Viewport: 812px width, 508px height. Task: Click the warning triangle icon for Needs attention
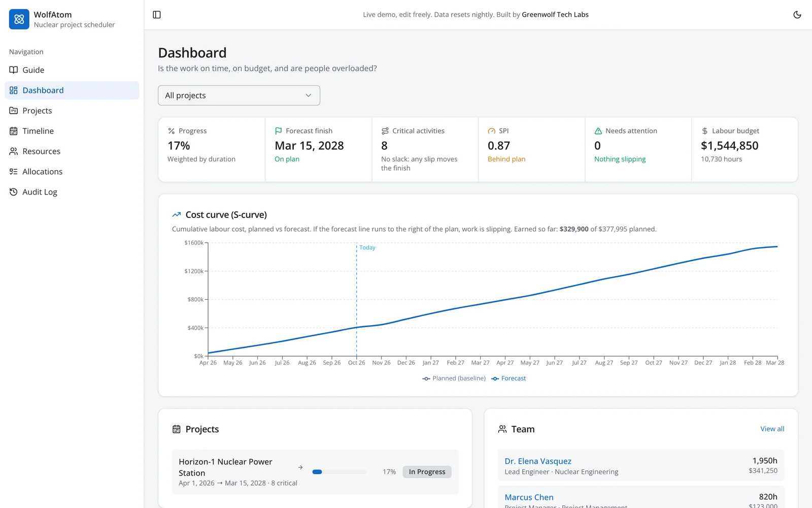coord(598,131)
